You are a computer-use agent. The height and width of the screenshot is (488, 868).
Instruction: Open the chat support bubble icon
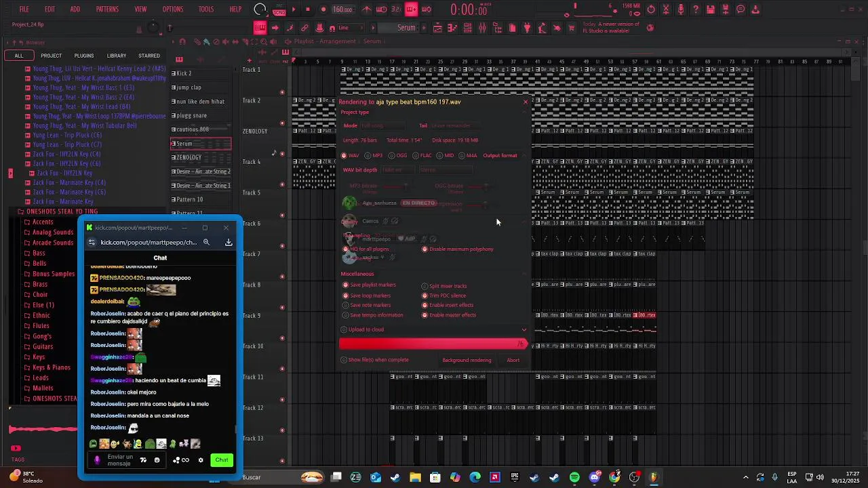741,9
